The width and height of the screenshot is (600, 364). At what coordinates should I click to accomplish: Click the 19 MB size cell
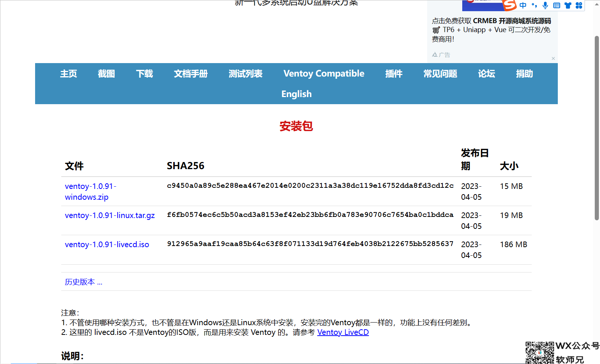click(512, 215)
